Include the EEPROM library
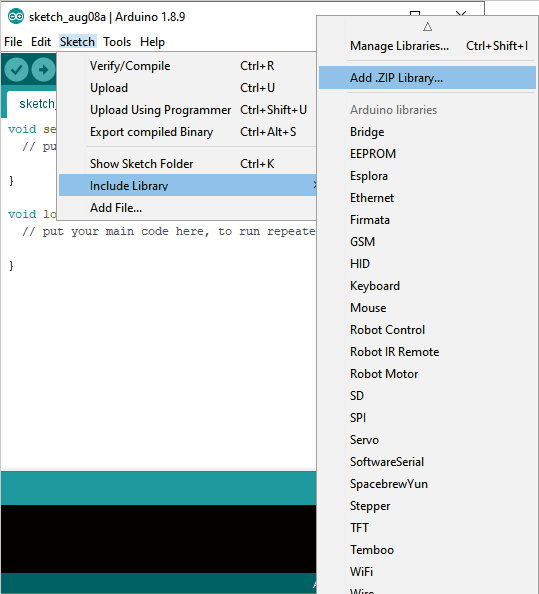Screen dimensions: 539x594 click(427, 154)
